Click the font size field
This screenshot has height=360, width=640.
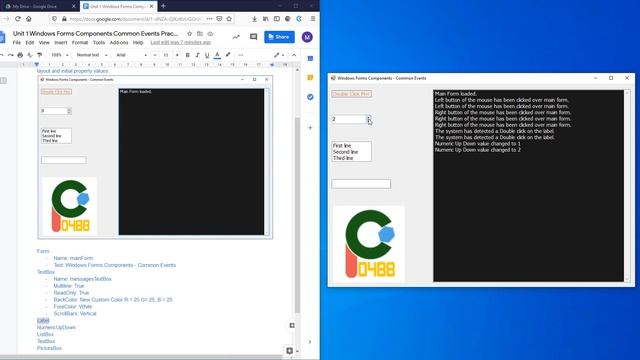pos(166,55)
